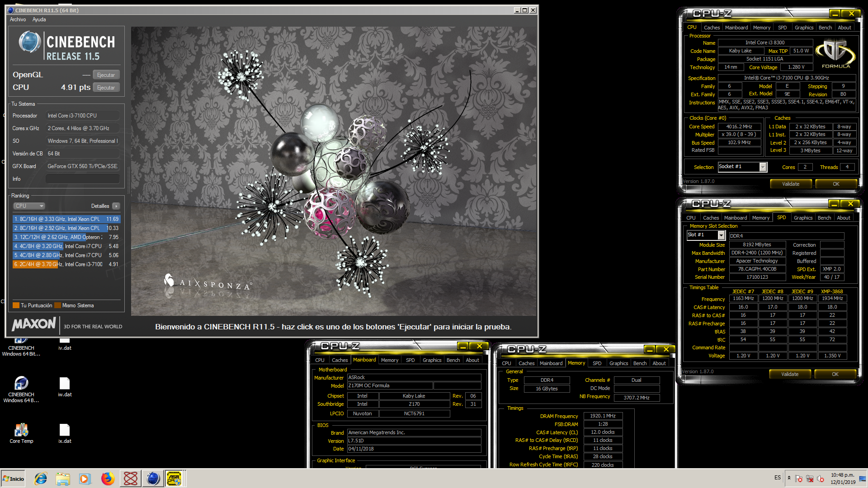This screenshot has height=488, width=868.
Task: Open Graphics tab in Memory CPU-Z window
Action: click(618, 363)
